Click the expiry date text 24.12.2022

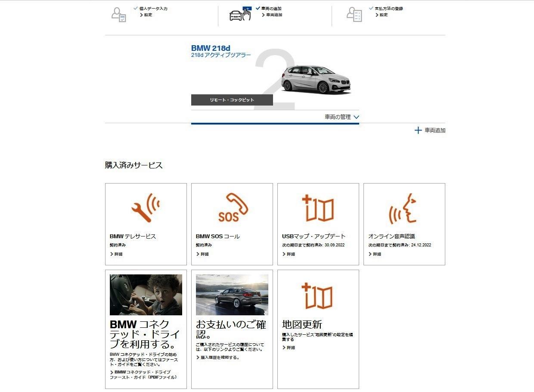click(421, 245)
